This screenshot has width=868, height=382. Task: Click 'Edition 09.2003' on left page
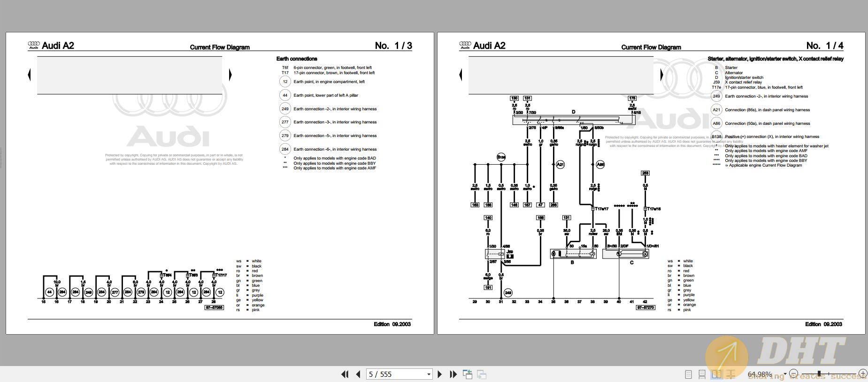392,324
